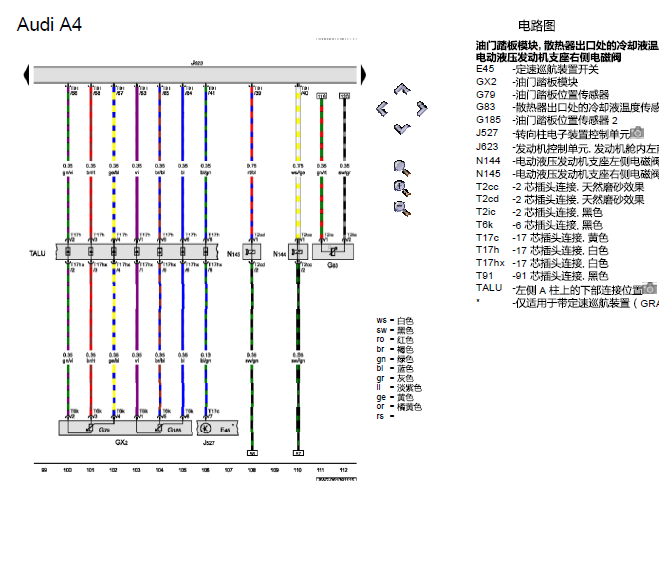Zoom out with the minus magnifier icon
Image resolution: width=659 pixels, height=565 pixels.
pyautogui.click(x=402, y=209)
